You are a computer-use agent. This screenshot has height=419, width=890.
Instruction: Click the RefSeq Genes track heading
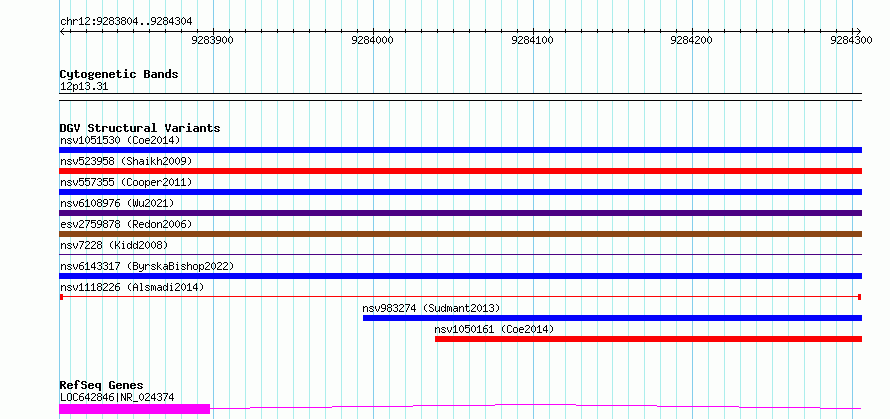[x=102, y=386]
